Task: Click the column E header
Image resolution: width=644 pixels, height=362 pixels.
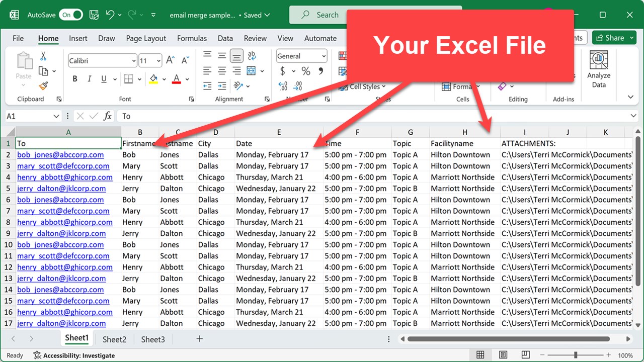Action: click(x=279, y=132)
